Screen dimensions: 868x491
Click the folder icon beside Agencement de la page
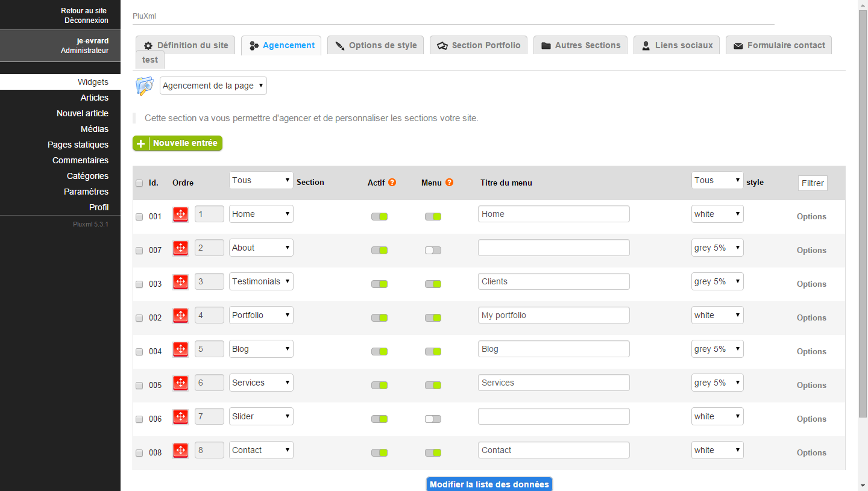click(x=145, y=86)
